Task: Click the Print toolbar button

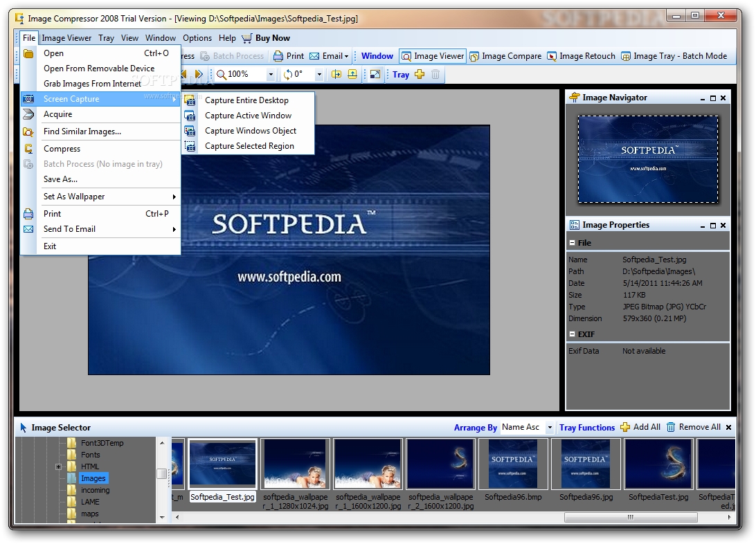Action: click(x=289, y=56)
